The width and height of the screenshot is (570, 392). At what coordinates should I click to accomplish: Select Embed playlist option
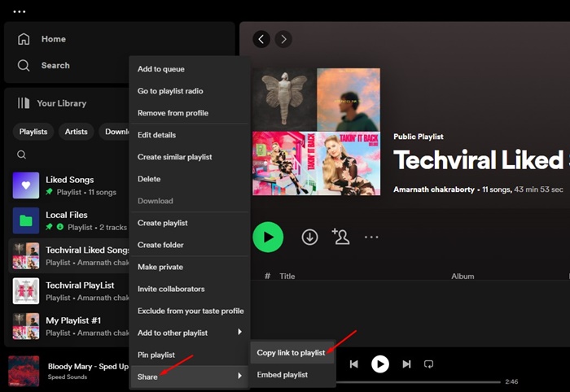pos(292,375)
